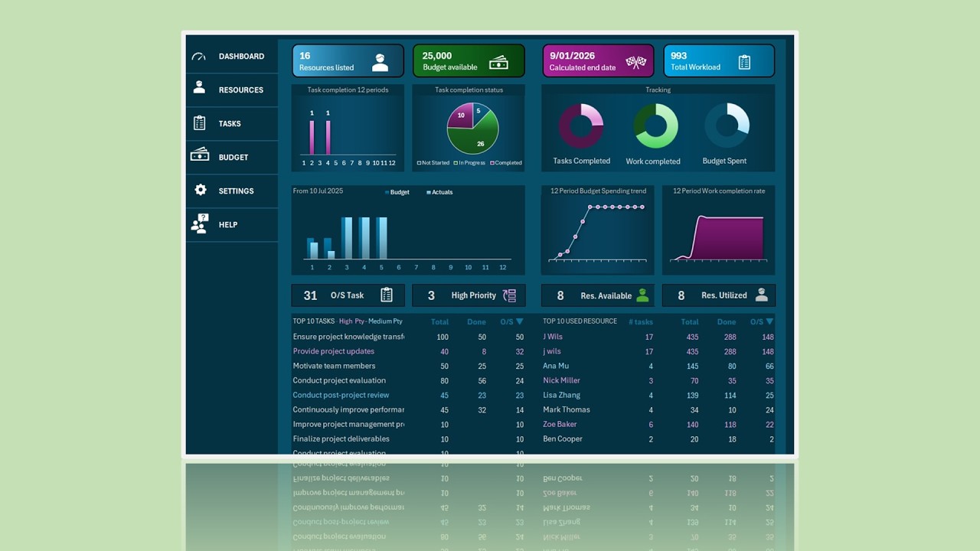Viewport: 980px width, 551px height.
Task: Click the 12 Period Work completion rate chart
Action: [x=719, y=230]
